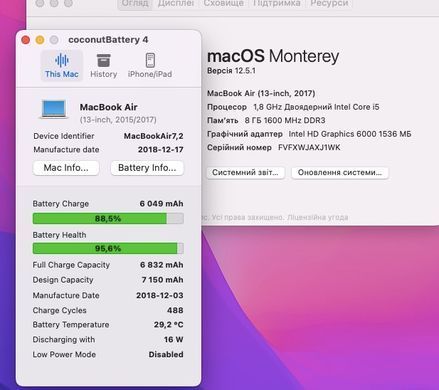Click the 16 W discharging value
The width and height of the screenshot is (439, 390).
[173, 340]
